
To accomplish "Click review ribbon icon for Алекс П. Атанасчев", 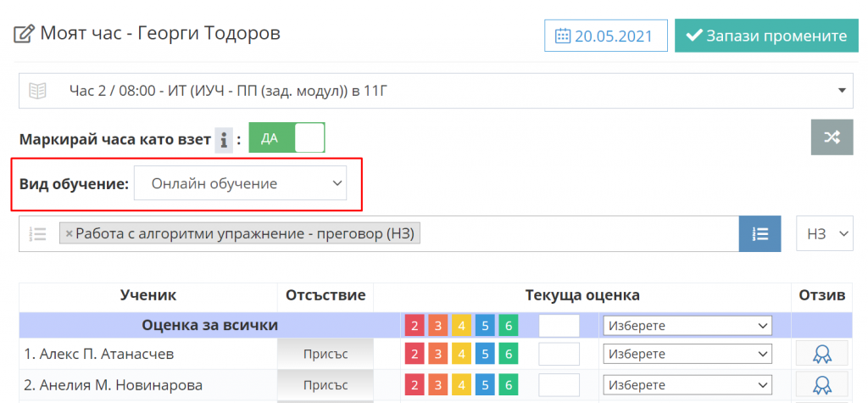I will click(821, 355).
